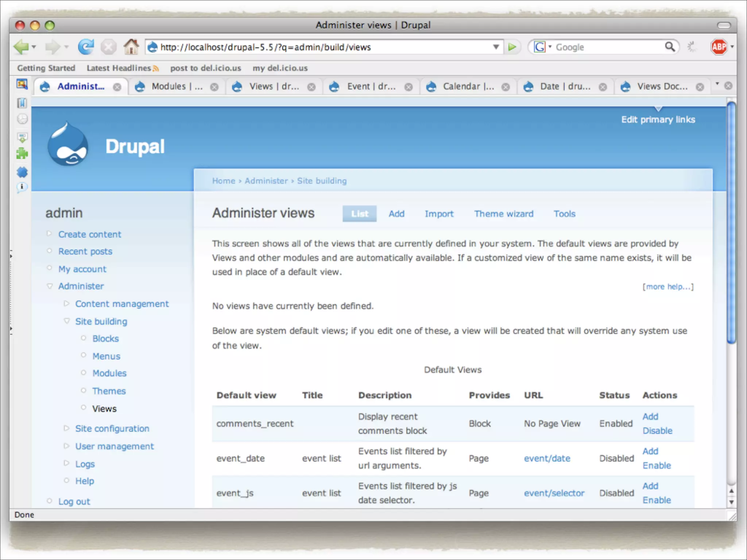Open the Themes menu item

(x=109, y=391)
